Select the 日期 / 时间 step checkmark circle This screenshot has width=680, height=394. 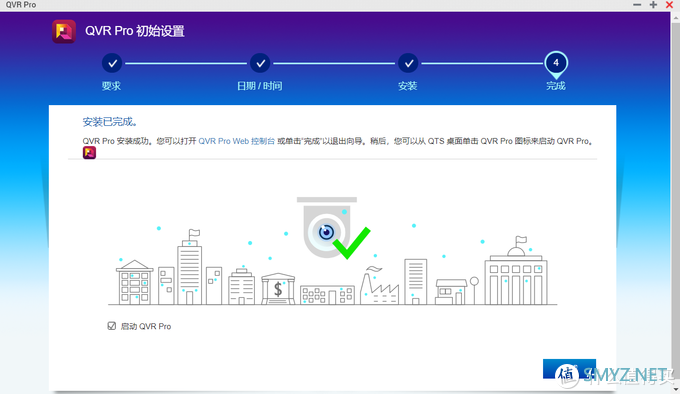[260, 63]
